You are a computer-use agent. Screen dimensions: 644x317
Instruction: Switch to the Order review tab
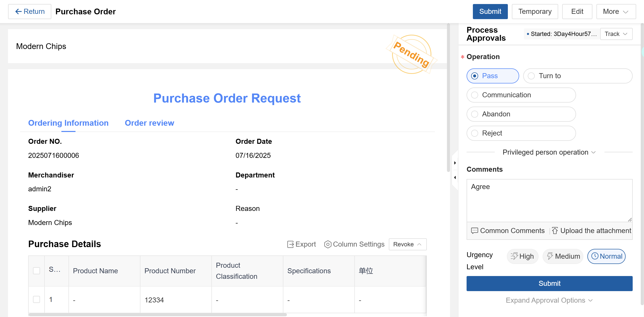tap(149, 123)
